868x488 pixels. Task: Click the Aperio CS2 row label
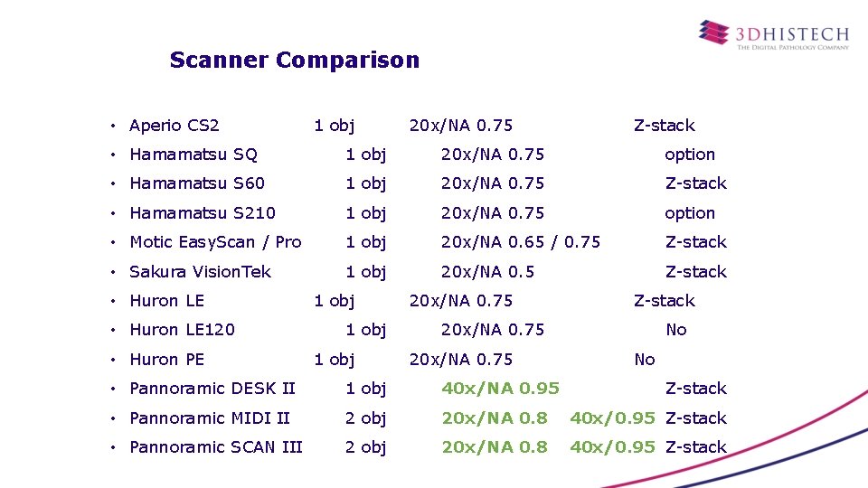tap(174, 126)
